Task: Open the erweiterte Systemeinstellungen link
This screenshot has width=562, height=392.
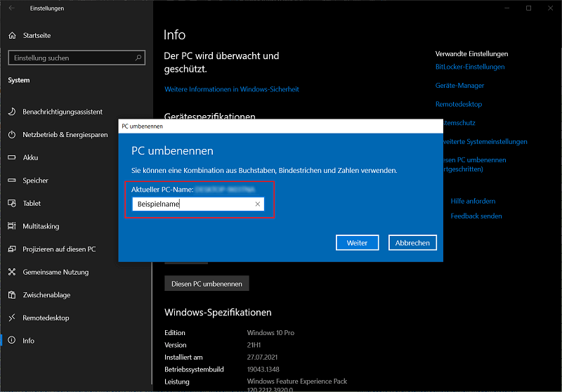Action: point(485,141)
